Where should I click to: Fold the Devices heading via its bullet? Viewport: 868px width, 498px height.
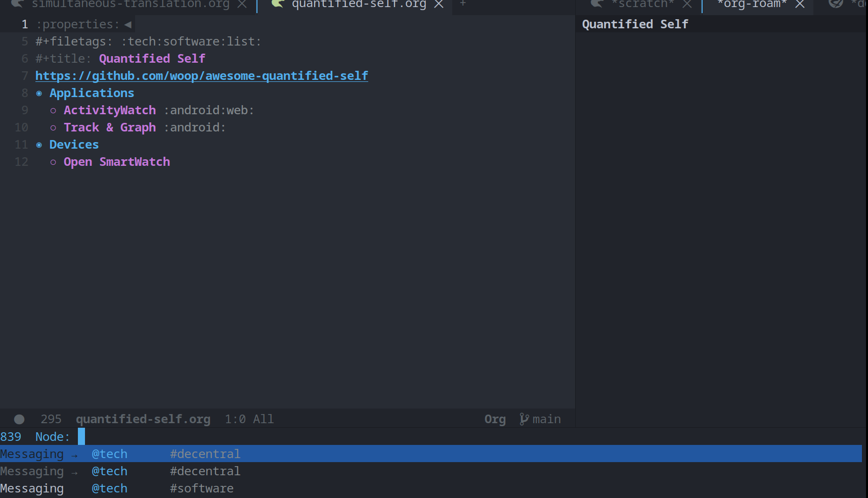[x=39, y=145]
